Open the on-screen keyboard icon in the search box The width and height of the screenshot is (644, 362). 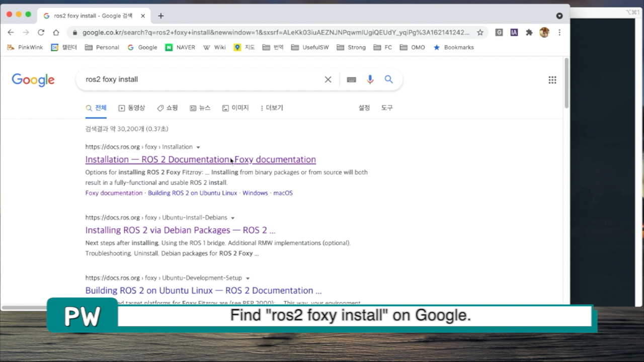[351, 79]
